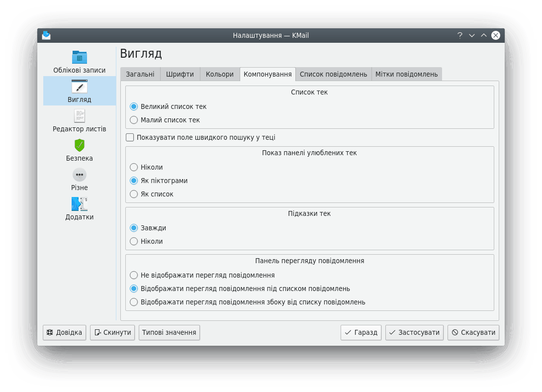Set folder tooltips to Ніколи
This screenshot has height=392, width=542.
(134, 241)
